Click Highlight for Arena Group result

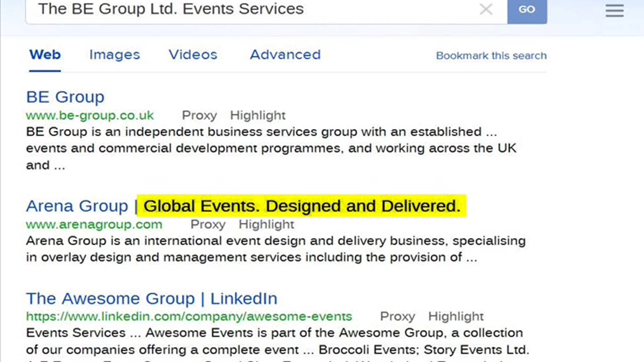pos(266,224)
